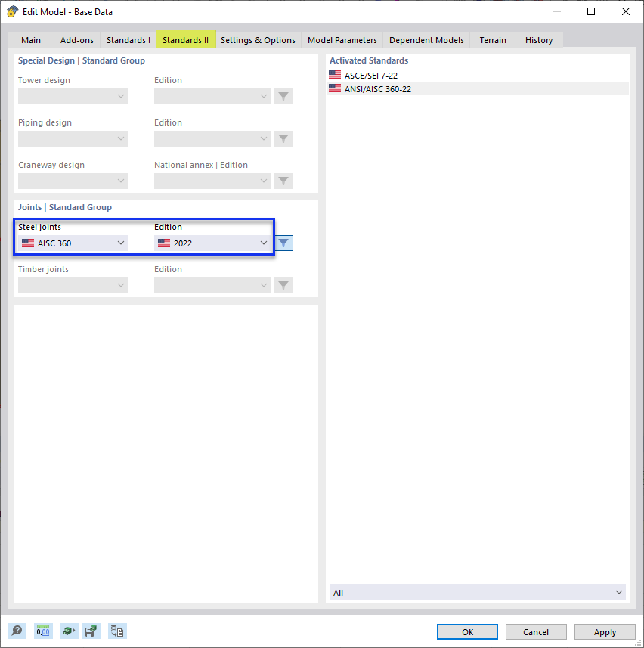Open the Tower design dropdown
Viewport: 644px width, 648px height.
pos(73,96)
